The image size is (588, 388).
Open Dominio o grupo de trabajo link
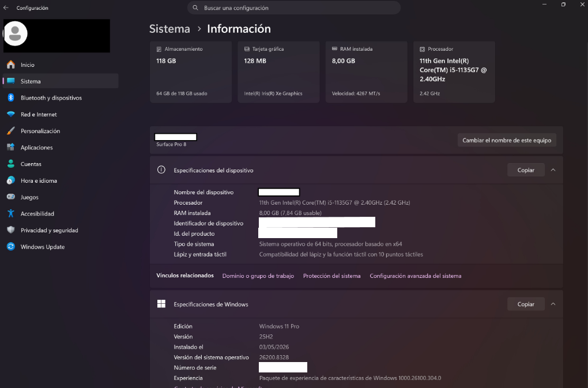click(258, 276)
